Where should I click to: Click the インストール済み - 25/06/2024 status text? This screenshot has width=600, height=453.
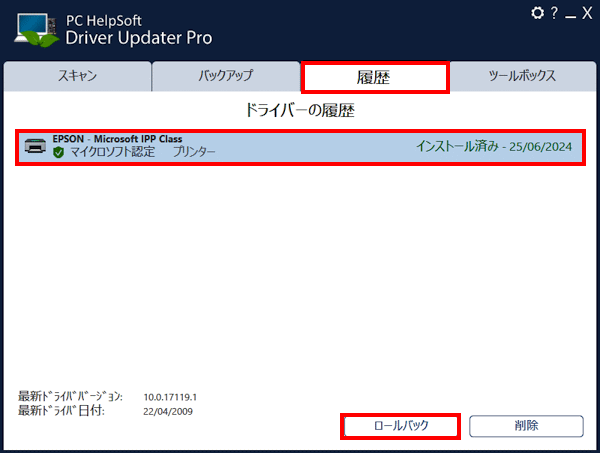coord(494,146)
